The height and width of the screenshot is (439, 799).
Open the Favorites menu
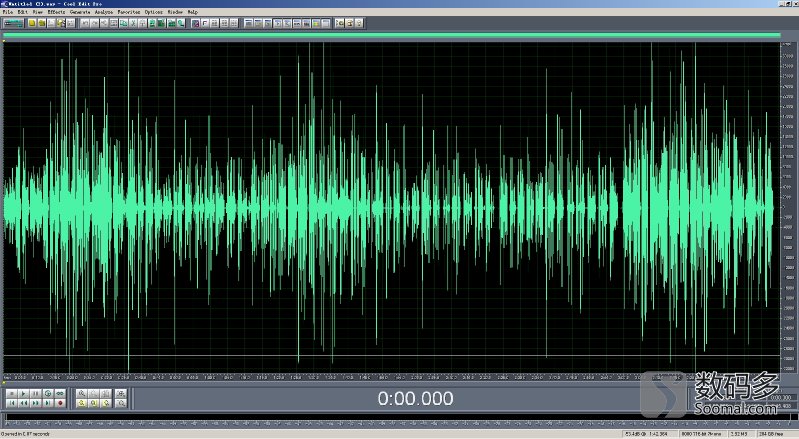pos(129,12)
